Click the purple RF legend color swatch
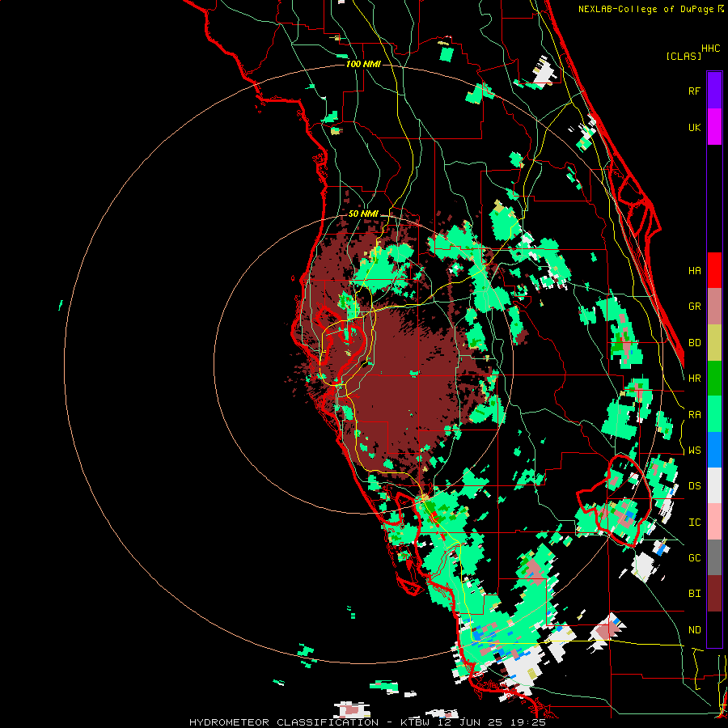The height and width of the screenshot is (728, 728). 714,91
